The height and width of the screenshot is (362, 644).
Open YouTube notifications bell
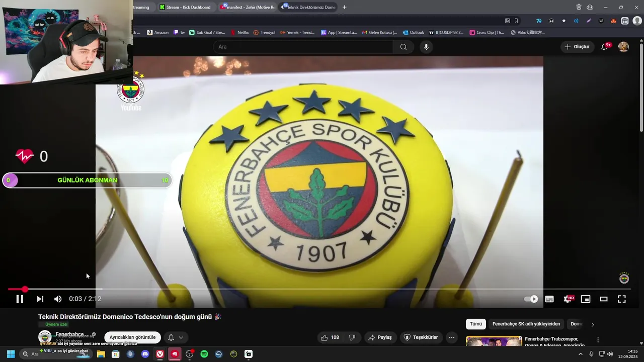point(604,47)
